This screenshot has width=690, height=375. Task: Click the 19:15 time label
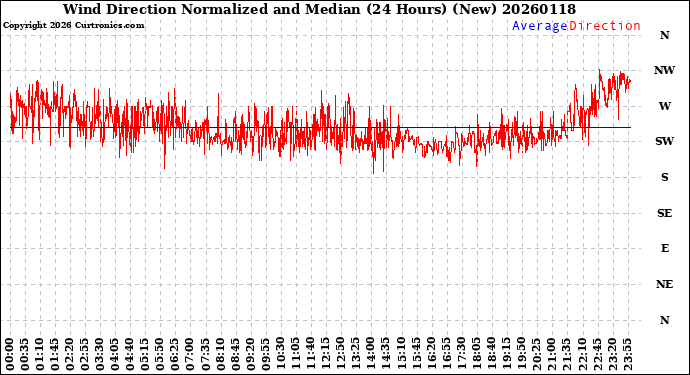[506, 355]
